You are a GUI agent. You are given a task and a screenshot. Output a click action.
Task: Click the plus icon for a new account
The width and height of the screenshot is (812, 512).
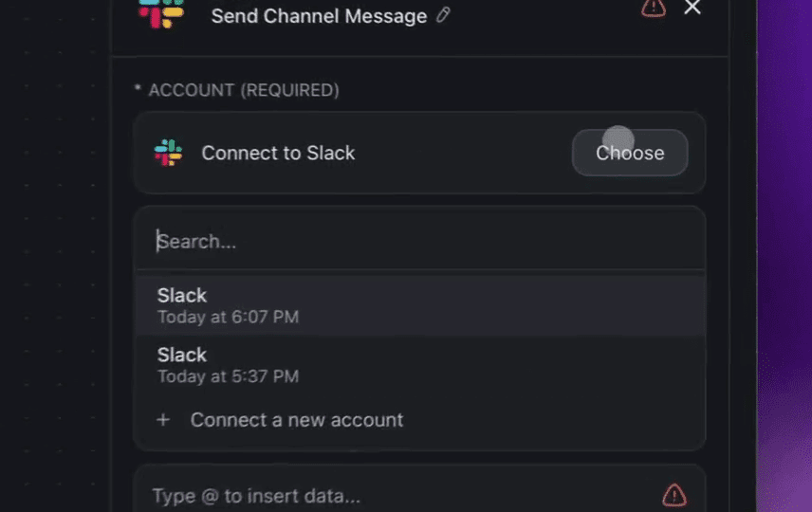click(x=163, y=420)
